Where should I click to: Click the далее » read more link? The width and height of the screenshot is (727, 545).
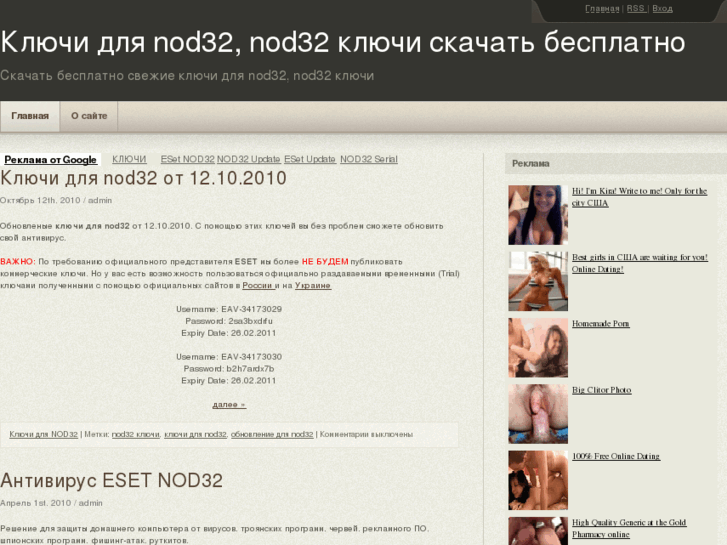229,404
